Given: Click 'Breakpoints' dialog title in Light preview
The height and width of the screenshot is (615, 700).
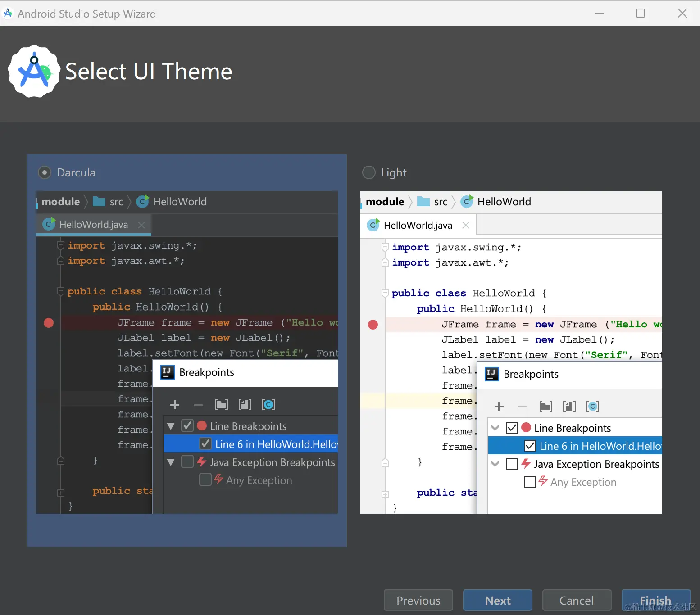Looking at the screenshot, I should tap(531, 374).
